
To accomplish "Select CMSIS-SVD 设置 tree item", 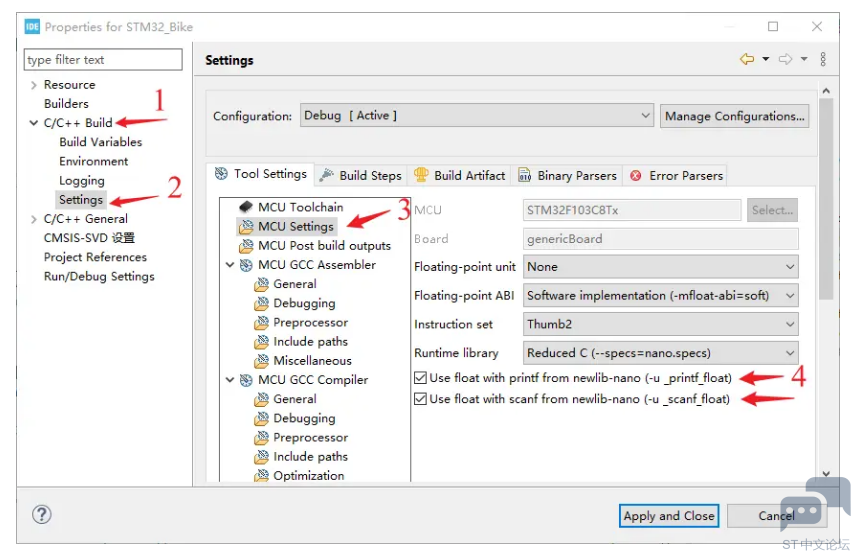I will [x=89, y=238].
